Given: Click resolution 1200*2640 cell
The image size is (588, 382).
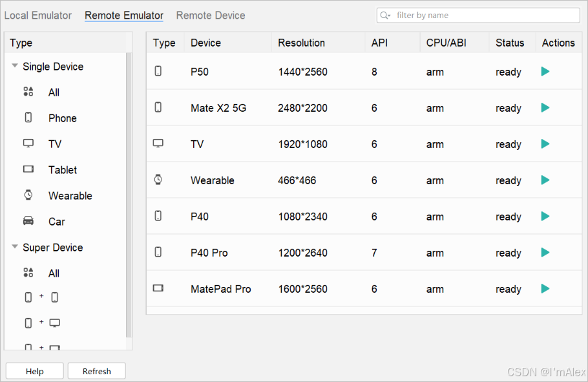Looking at the screenshot, I should coord(302,253).
